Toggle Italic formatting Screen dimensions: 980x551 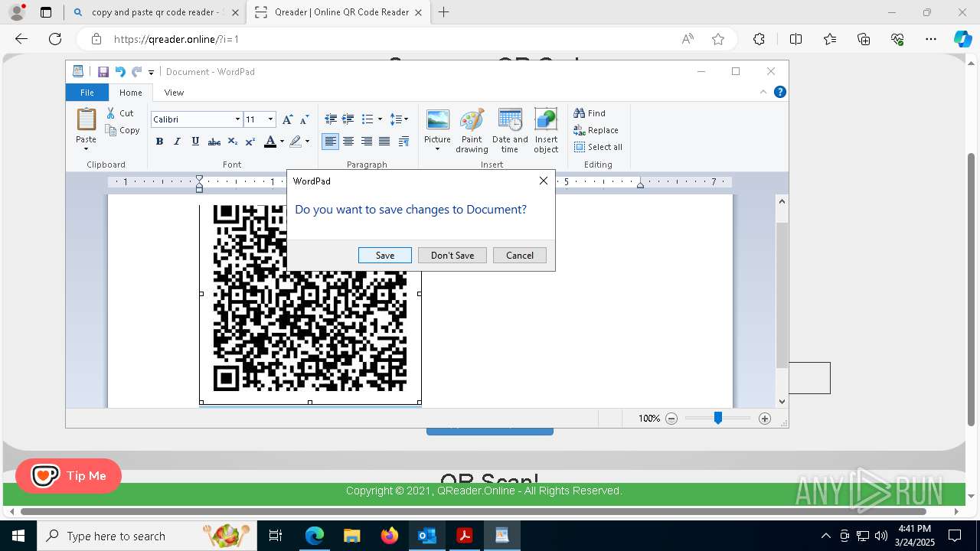[177, 142]
